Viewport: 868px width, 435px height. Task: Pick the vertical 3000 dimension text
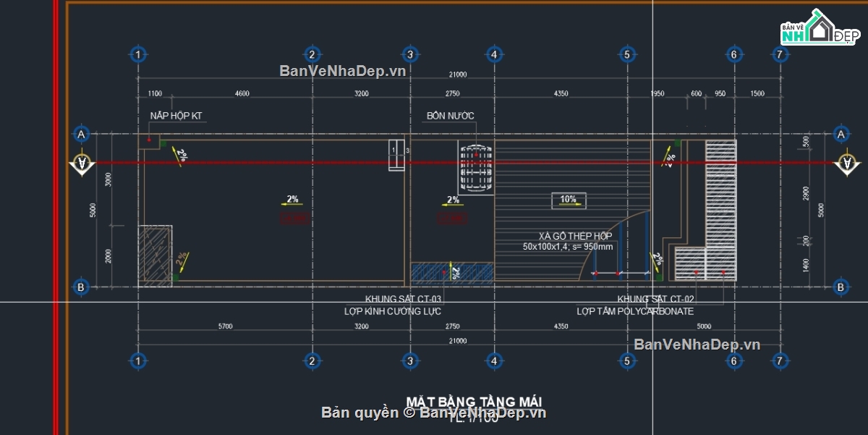point(109,180)
